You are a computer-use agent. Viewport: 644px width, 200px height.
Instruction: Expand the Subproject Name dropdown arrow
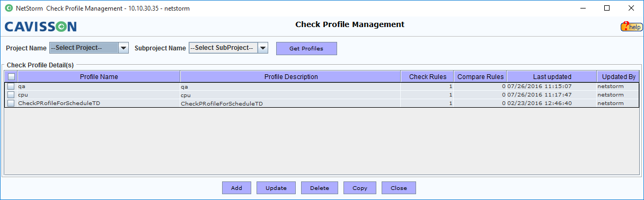(x=263, y=48)
